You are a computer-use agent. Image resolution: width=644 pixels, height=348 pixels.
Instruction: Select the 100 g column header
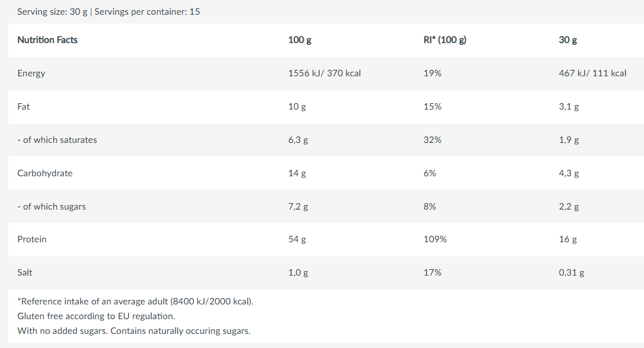point(300,40)
